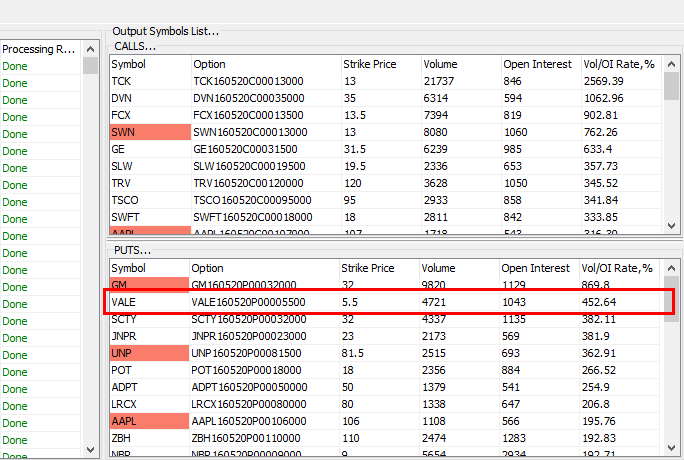
Task: Select the TSCO symbol in CALLS
Action: pos(125,200)
